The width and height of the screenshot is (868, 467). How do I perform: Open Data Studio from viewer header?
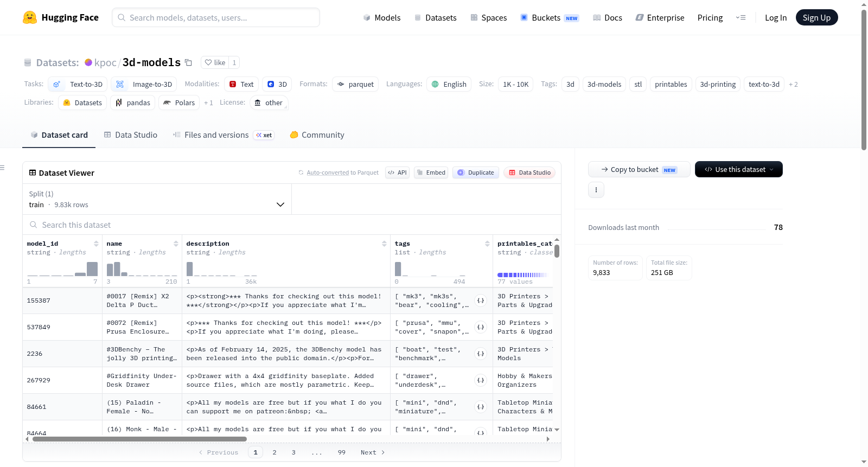(x=529, y=172)
